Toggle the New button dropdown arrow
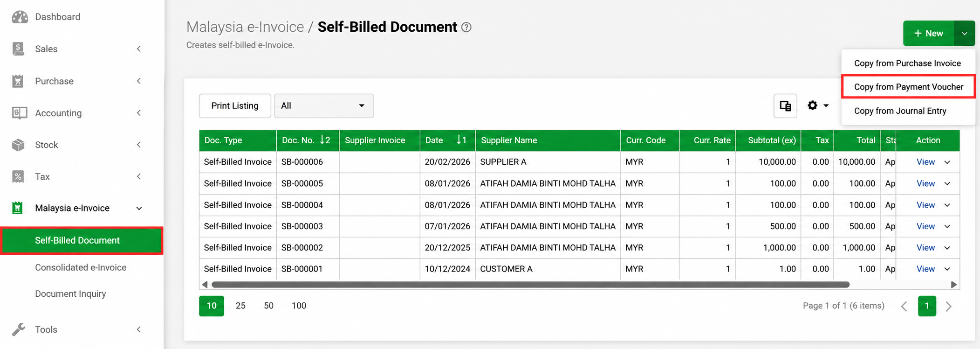 [x=965, y=33]
